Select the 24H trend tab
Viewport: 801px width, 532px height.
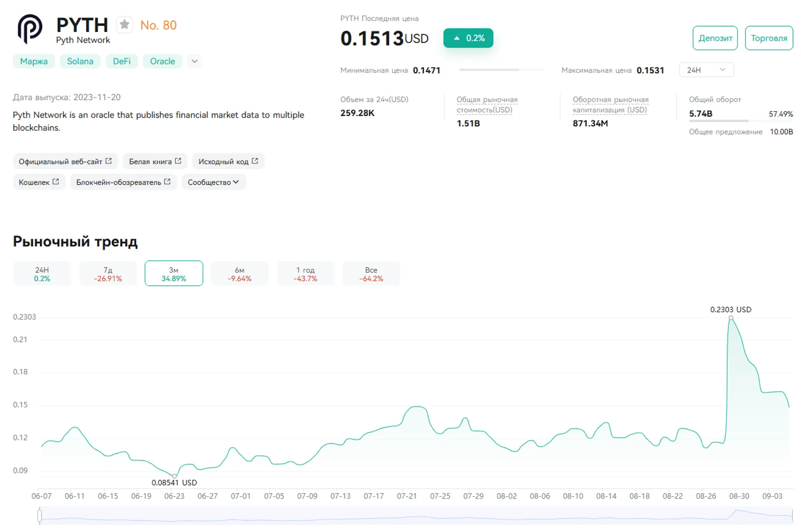[x=42, y=274]
